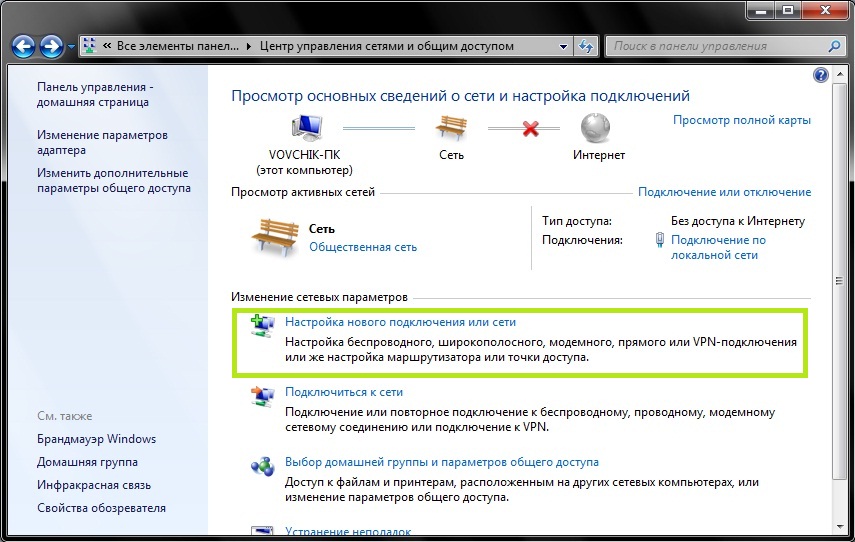Click the icon next to 'Выбор домашней группы'
Viewport: 855px width, 542px height.
coord(262,465)
